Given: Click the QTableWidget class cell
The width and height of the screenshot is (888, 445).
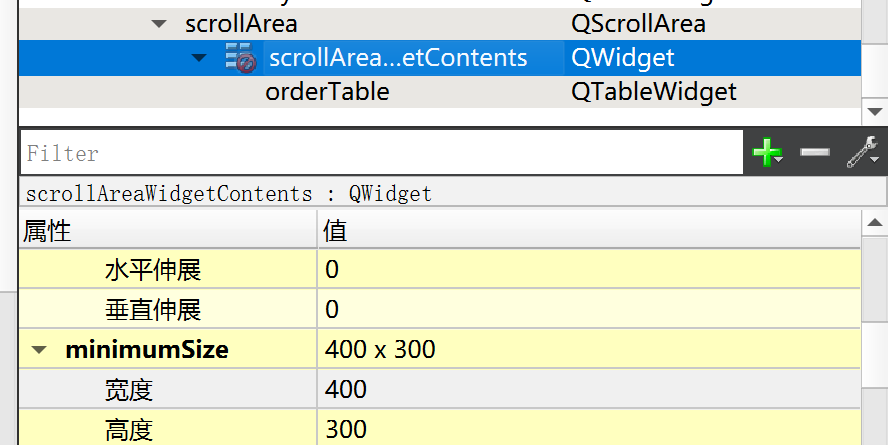Looking at the screenshot, I should (654, 92).
